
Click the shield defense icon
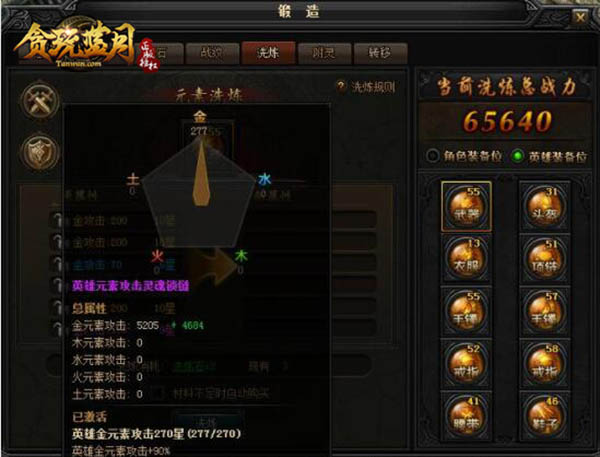point(40,152)
